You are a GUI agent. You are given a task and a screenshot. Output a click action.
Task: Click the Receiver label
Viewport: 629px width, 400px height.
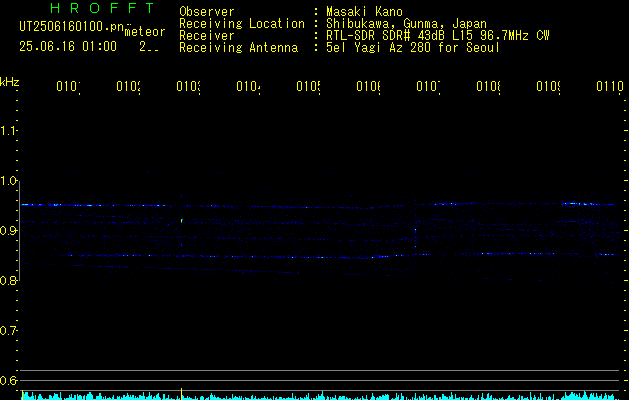coord(207,36)
